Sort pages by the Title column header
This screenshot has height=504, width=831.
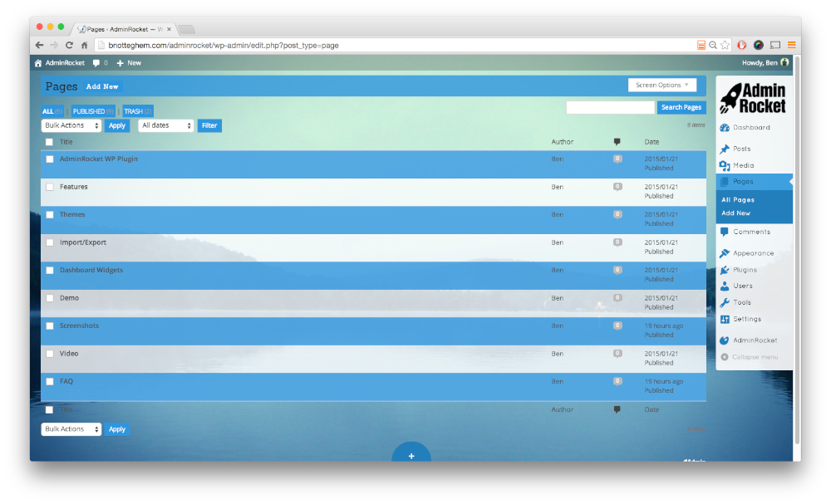[66, 142]
